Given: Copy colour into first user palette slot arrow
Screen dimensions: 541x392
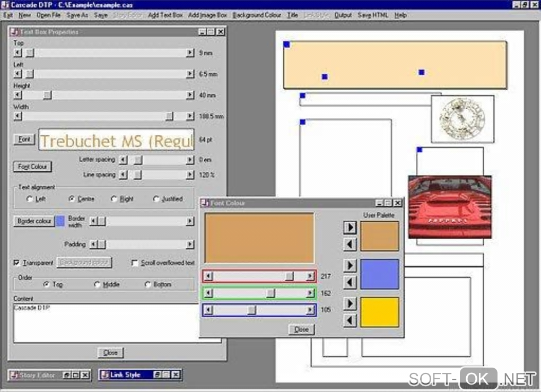Looking at the screenshot, I should [350, 228].
